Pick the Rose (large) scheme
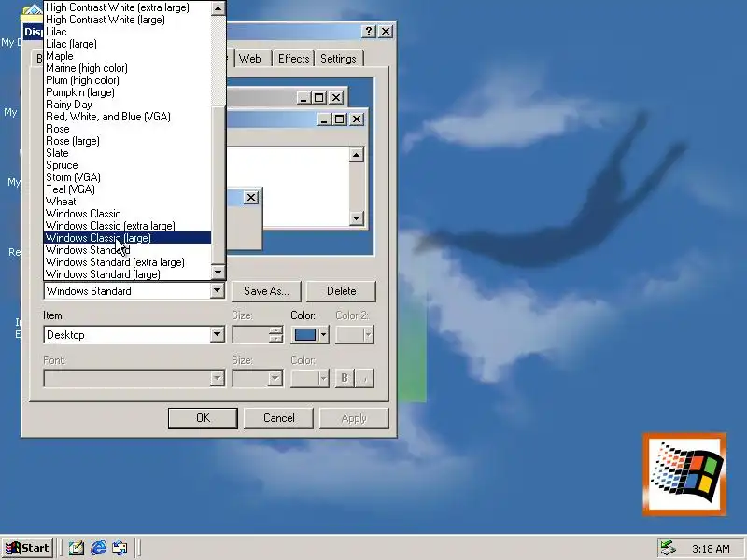The width and height of the screenshot is (747, 560). (x=127, y=141)
